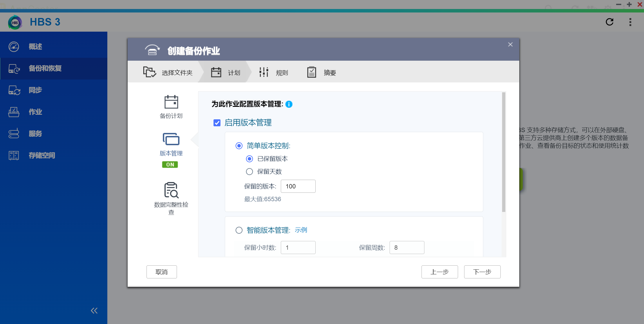Screen dimensions: 644x324
Task: Click the info icon next to 配置版本管理
Action: click(289, 105)
